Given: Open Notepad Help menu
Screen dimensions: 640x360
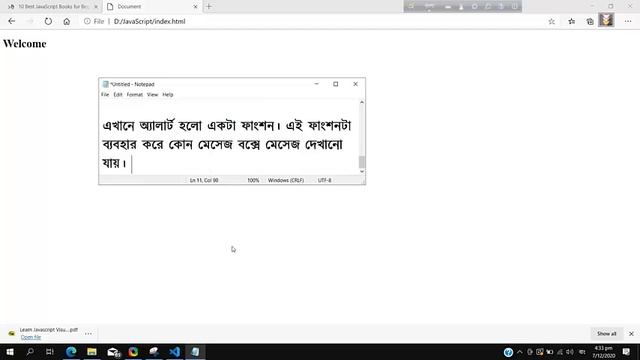Looking at the screenshot, I should click(168, 95).
